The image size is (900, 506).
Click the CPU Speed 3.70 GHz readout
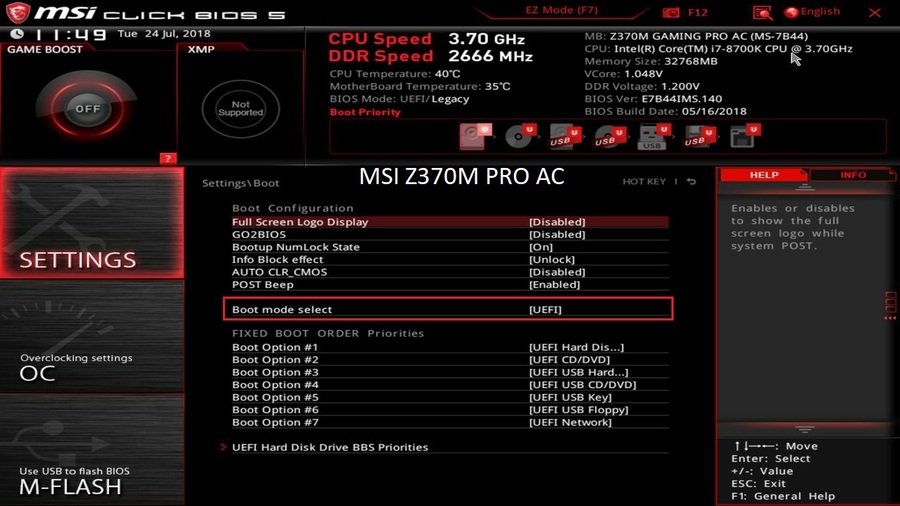(x=426, y=39)
